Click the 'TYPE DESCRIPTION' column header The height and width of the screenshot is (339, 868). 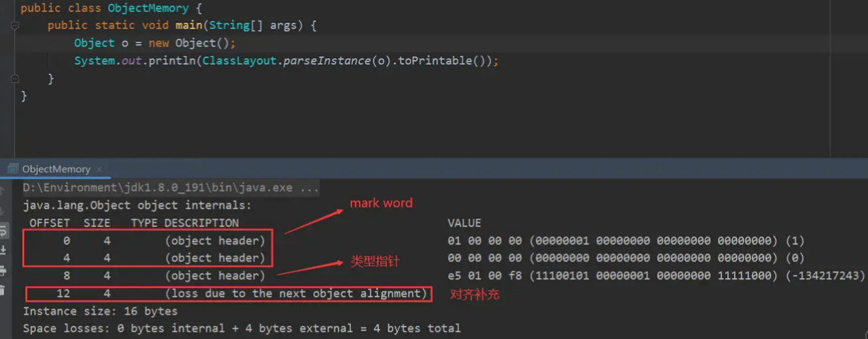tap(185, 223)
